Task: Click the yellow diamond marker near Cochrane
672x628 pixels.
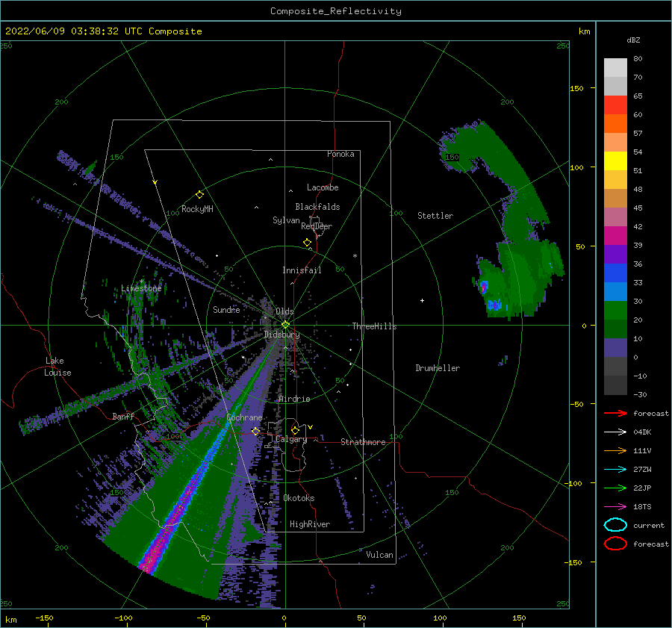Action: click(x=255, y=431)
